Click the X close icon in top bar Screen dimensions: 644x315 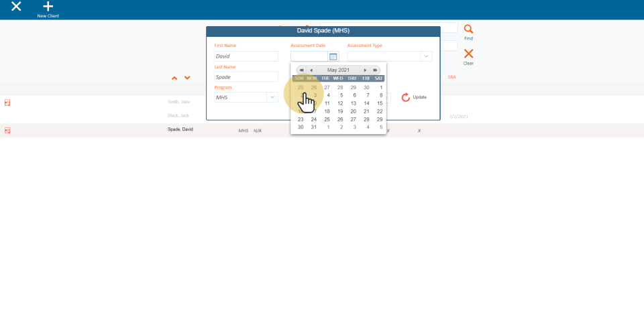[x=16, y=7]
